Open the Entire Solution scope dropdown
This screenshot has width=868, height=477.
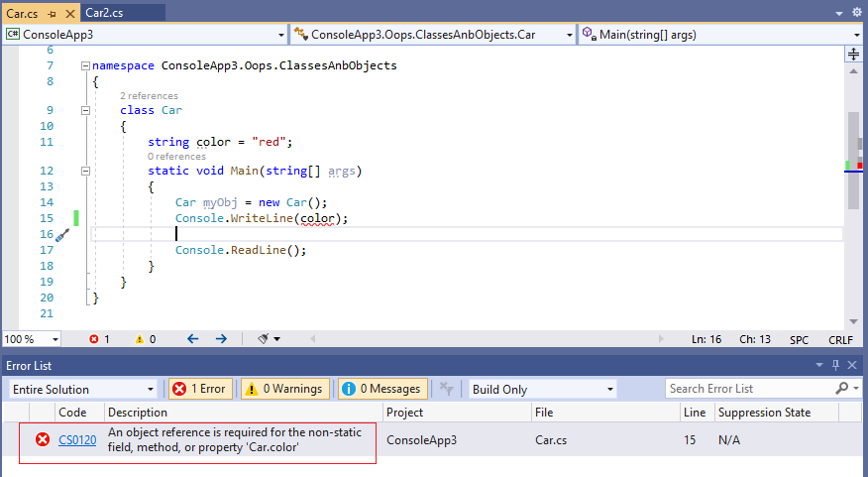tap(83, 390)
